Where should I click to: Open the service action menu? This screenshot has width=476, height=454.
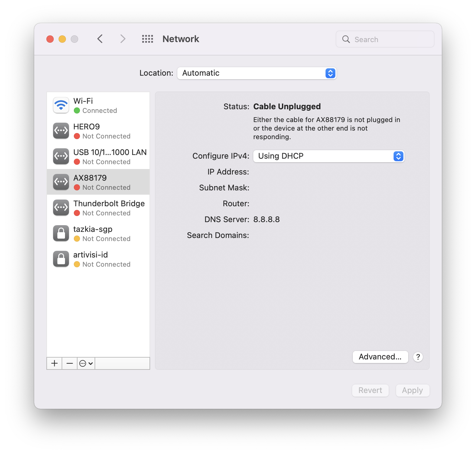[x=86, y=363]
